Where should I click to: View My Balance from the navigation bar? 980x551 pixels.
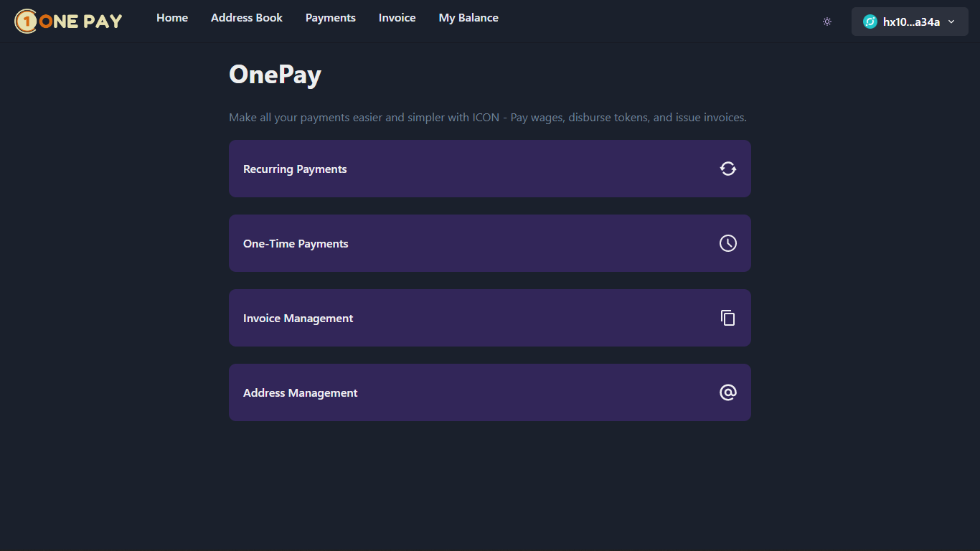click(x=468, y=17)
